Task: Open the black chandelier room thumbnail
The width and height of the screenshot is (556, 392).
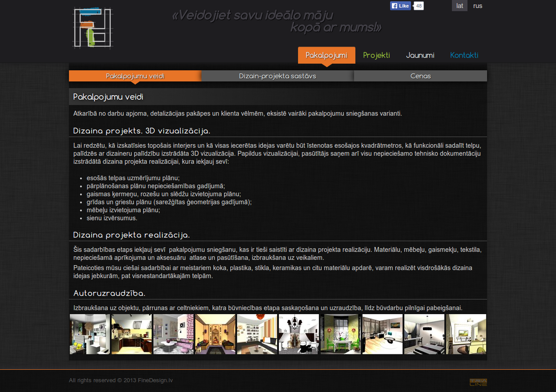Action: 299,334
